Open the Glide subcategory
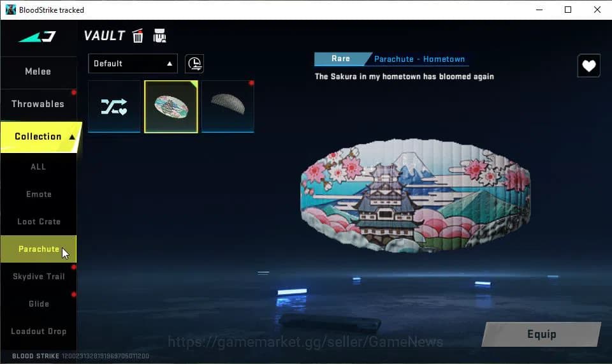612x364 pixels. pyautogui.click(x=38, y=303)
